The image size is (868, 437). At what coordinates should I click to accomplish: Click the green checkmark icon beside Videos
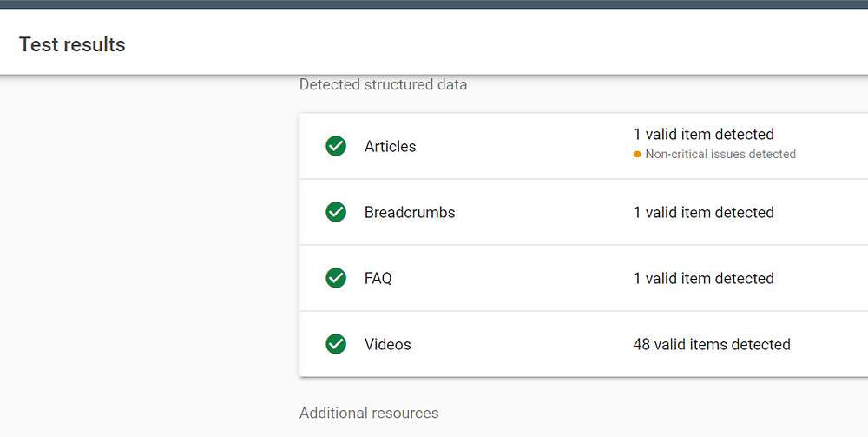tap(336, 344)
